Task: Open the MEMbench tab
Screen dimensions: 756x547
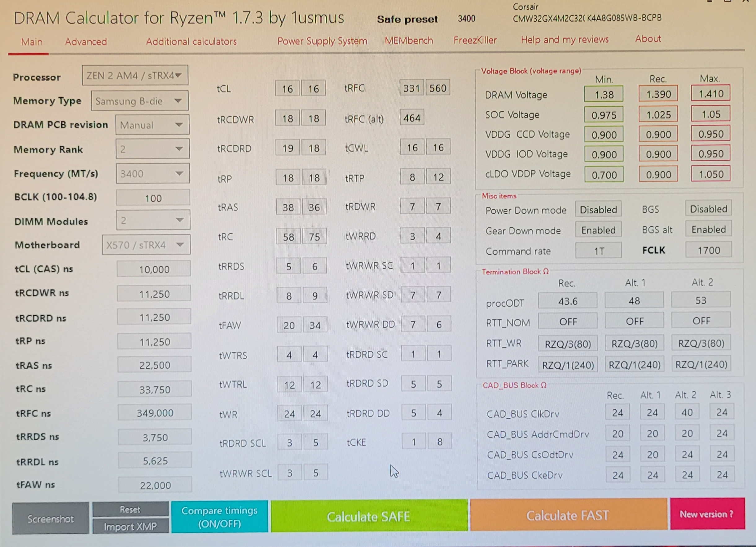Action: (x=409, y=41)
